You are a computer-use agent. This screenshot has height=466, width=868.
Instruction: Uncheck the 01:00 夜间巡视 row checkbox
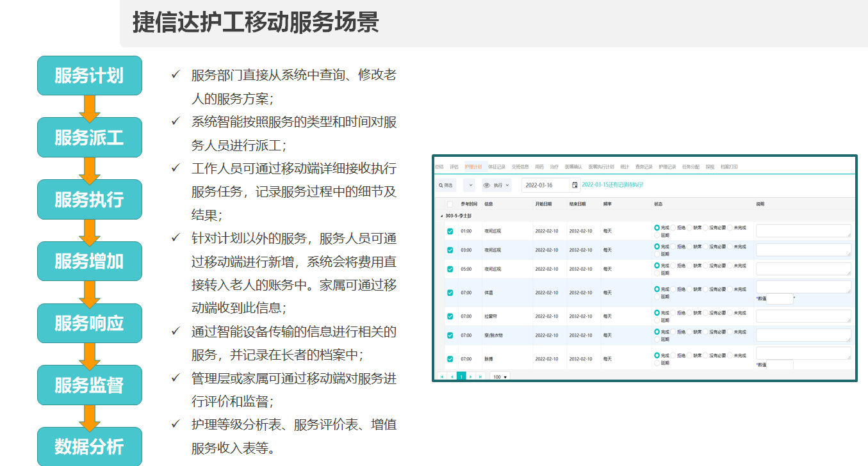point(450,231)
